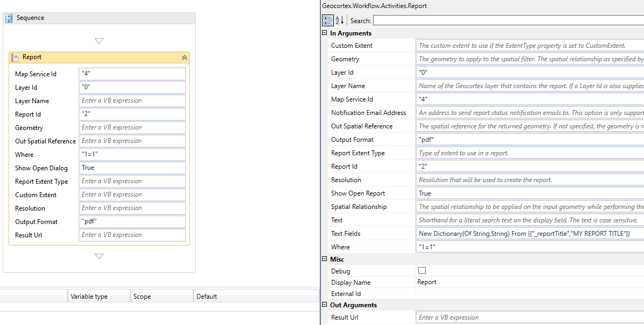Edit Result Url in Out Arguments

pos(530,317)
